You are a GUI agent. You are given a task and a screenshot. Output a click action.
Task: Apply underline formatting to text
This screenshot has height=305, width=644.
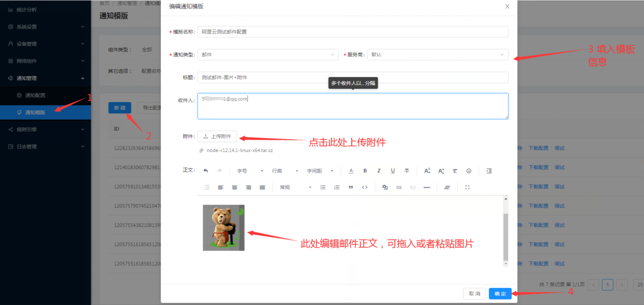(x=393, y=171)
